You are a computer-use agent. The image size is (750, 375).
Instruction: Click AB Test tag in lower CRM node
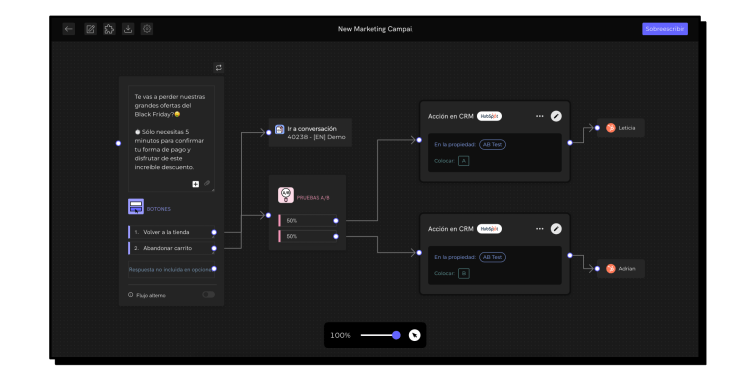coord(492,257)
